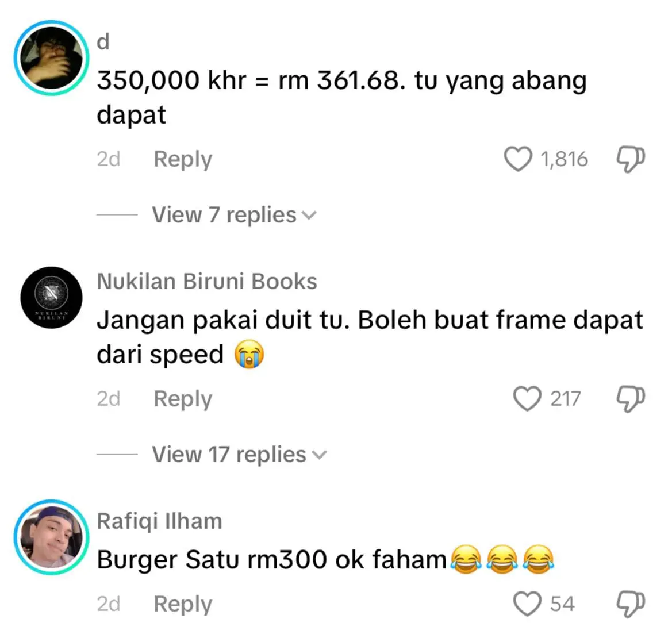Select the 'Jangan pakai duit tu' comment text
Image resolution: width=672 pixels, height=638 pixels.
coord(370,337)
